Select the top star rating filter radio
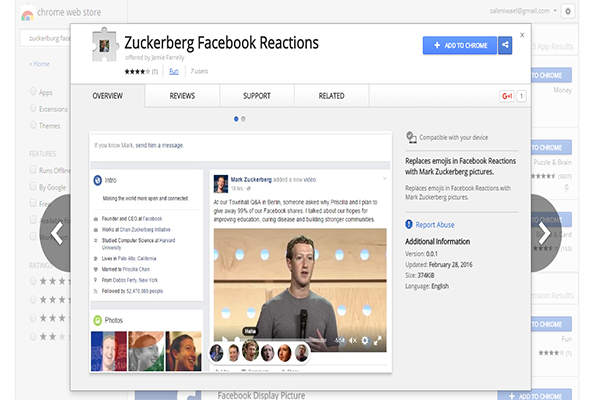 (33, 281)
